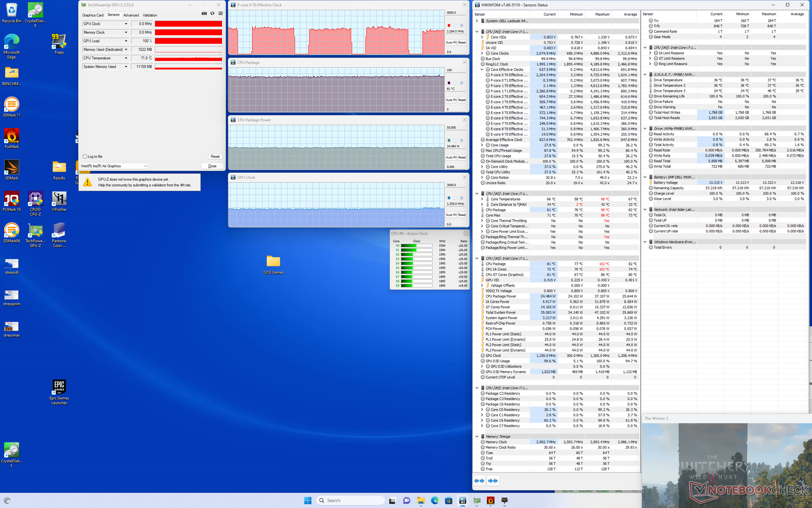Enable the Log to file checkbox
Screen dimensions: 812x508
click(85, 157)
